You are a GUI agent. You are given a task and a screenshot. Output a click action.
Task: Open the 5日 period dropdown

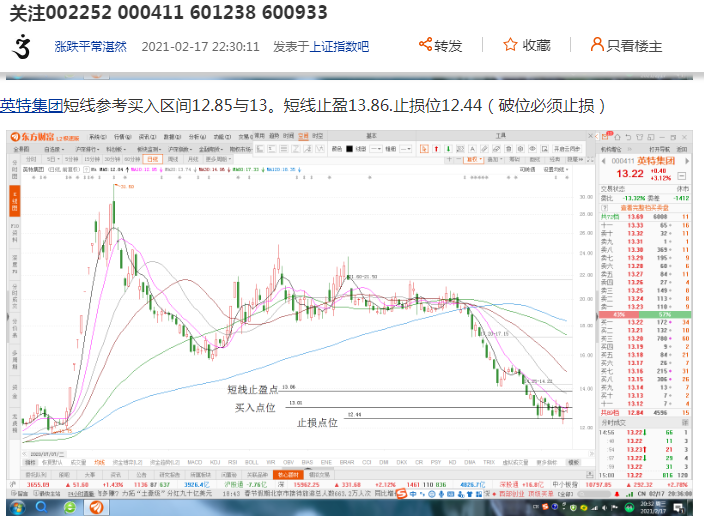point(53,159)
